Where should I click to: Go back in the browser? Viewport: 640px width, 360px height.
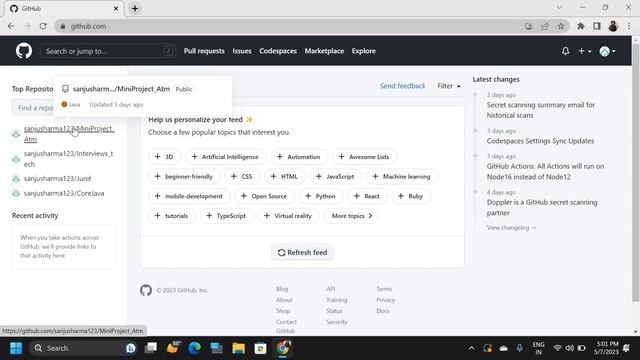pos(11,26)
